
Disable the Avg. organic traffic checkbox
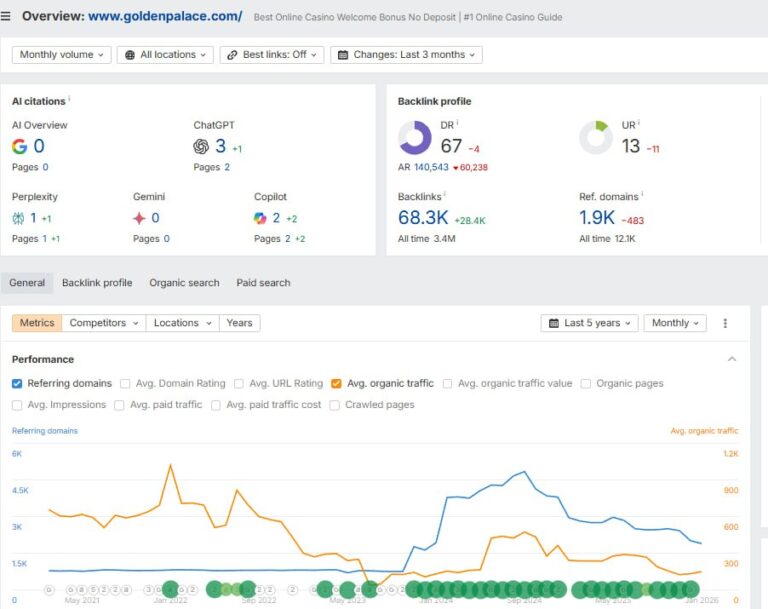336,383
